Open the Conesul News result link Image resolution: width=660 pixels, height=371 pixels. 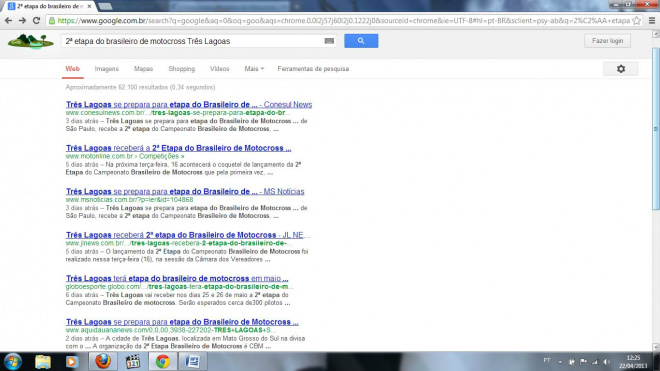coord(189,104)
